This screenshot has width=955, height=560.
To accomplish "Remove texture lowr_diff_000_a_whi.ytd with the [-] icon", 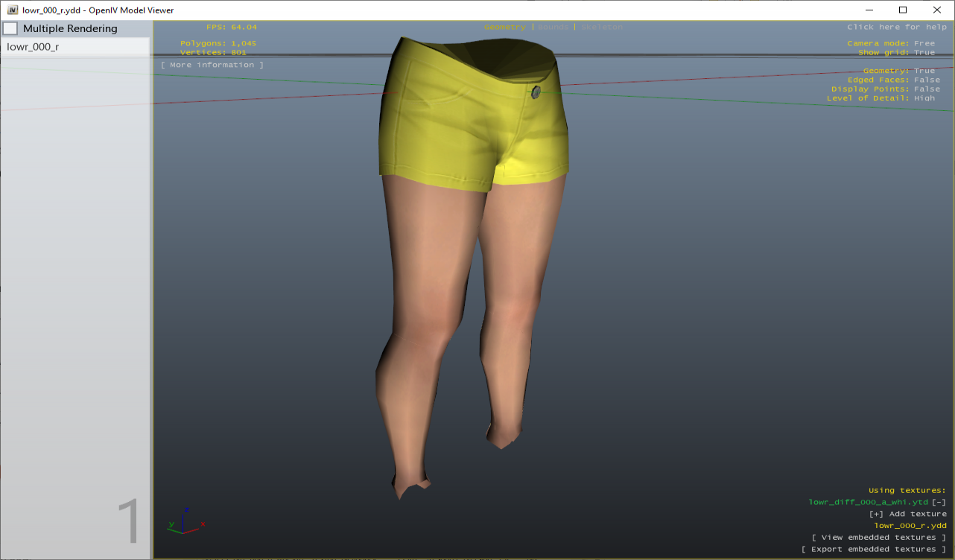I will pos(939,502).
